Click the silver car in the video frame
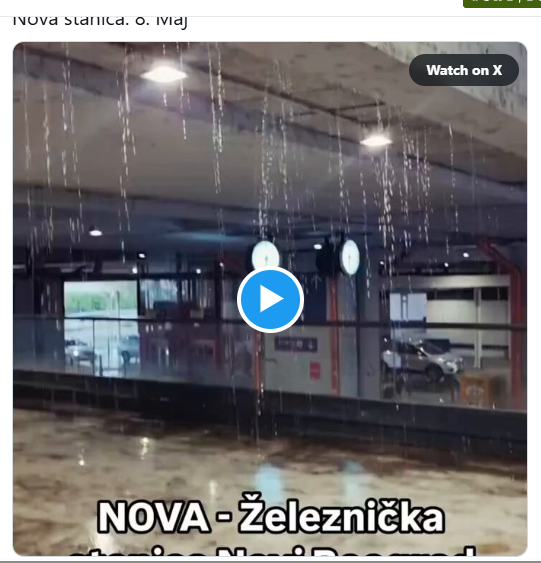This screenshot has width=541, height=563. tap(422, 359)
